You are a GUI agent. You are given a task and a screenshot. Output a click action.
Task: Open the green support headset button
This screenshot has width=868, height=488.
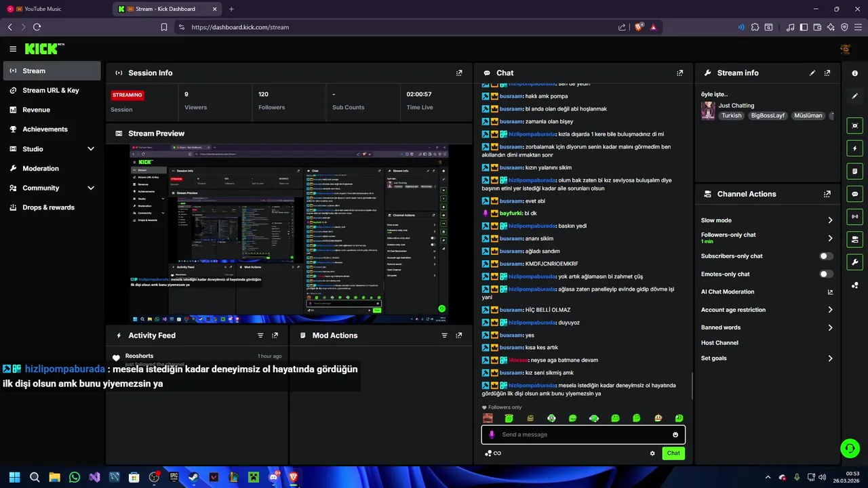pos(850,448)
